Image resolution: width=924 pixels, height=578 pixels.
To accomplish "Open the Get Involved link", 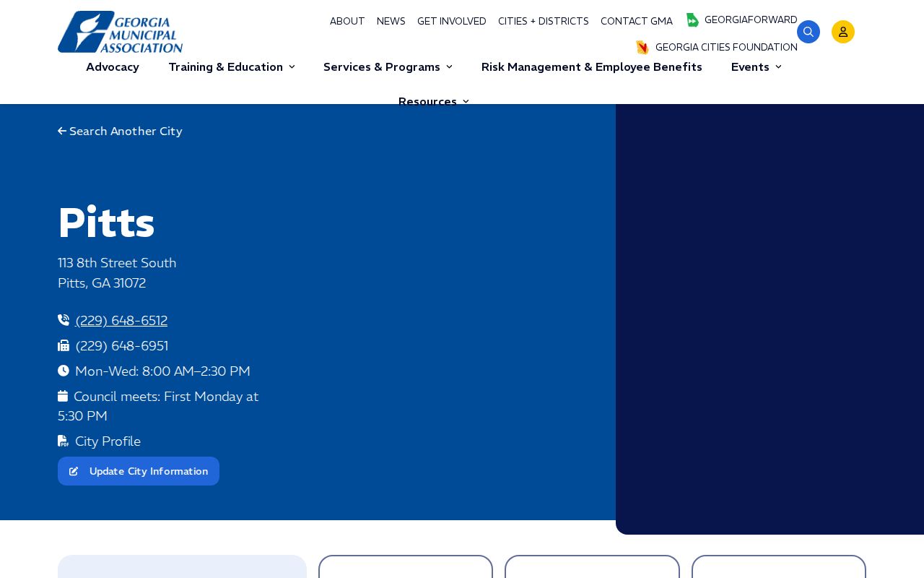I will pyautogui.click(x=452, y=22).
